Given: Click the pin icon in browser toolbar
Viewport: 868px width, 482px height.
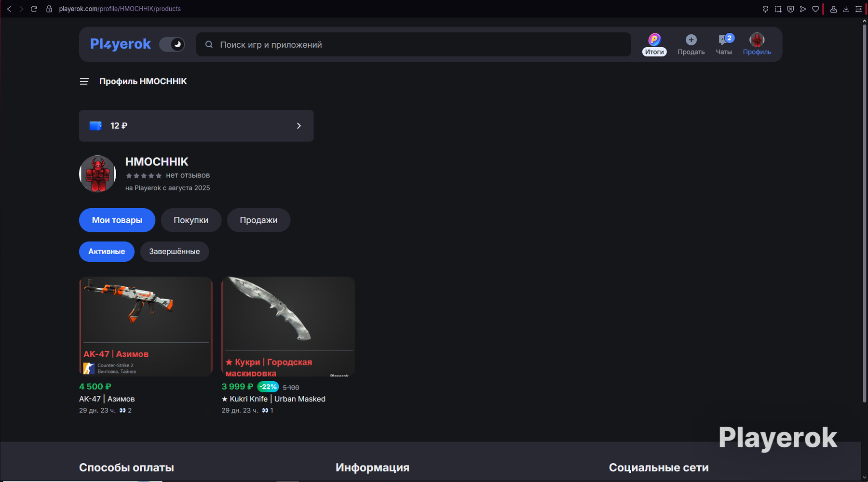Looking at the screenshot, I should point(765,9).
